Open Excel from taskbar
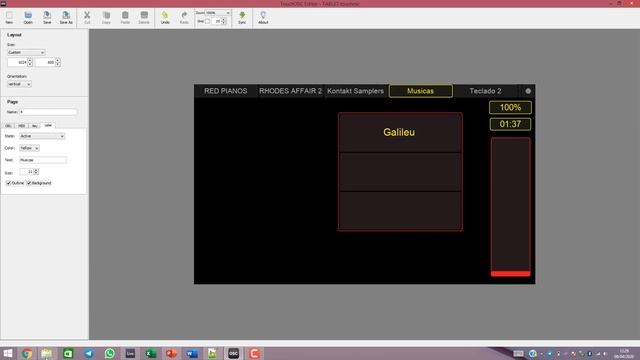The width and height of the screenshot is (640, 360). pos(151,353)
